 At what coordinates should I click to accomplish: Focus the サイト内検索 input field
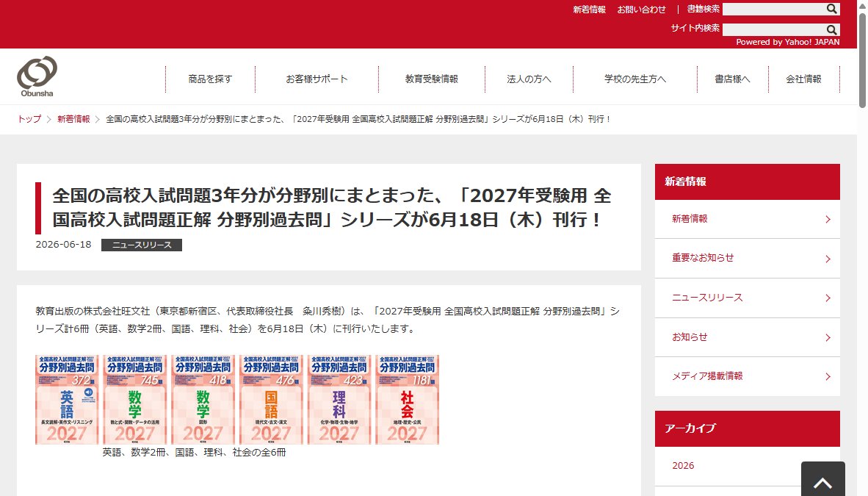775,29
